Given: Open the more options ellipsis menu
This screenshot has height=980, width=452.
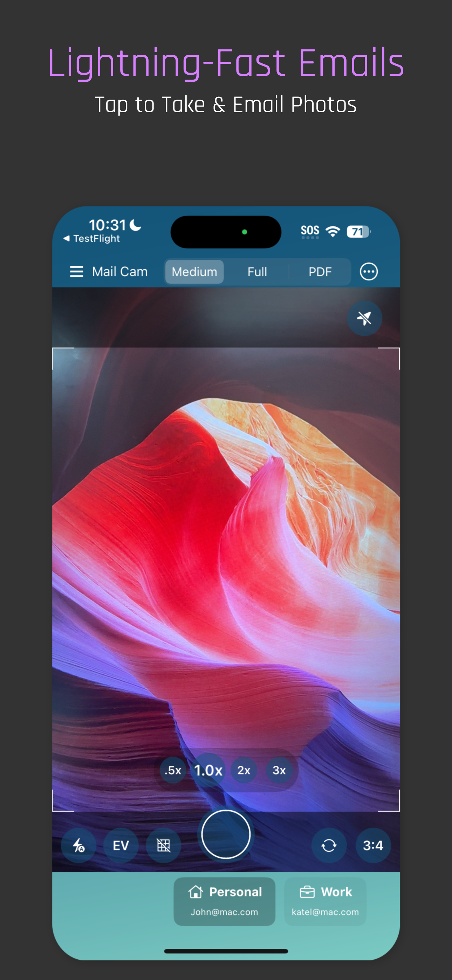Looking at the screenshot, I should coord(369,272).
